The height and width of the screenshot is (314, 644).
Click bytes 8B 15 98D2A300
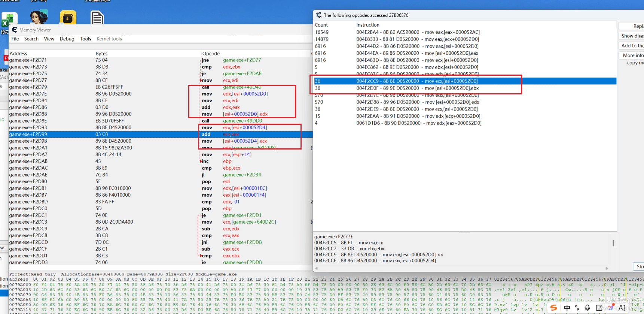[114, 148]
